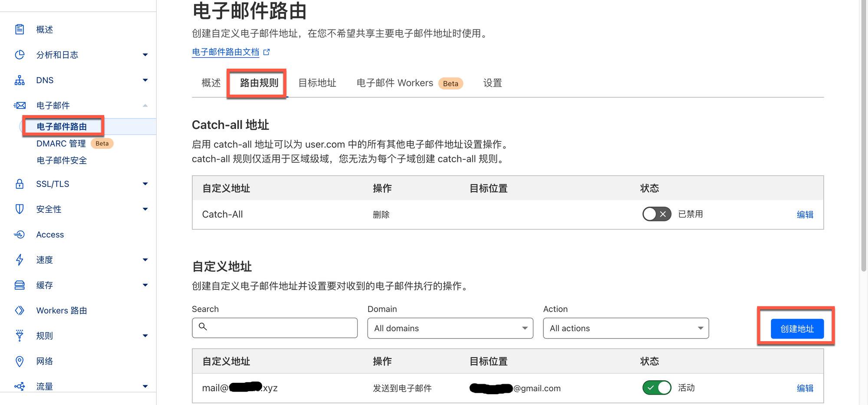Click 编辑 for the mail@ address row
The image size is (868, 405).
pyautogui.click(x=805, y=388)
